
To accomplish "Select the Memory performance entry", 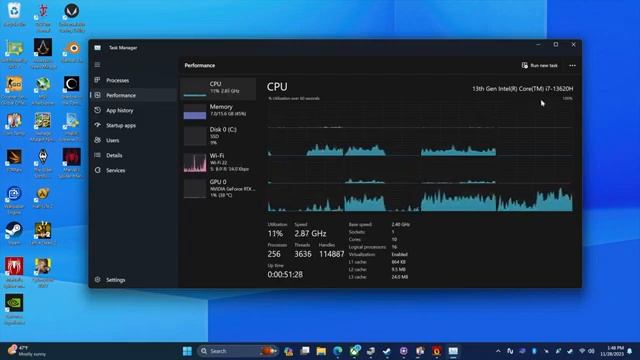I will pos(218,111).
